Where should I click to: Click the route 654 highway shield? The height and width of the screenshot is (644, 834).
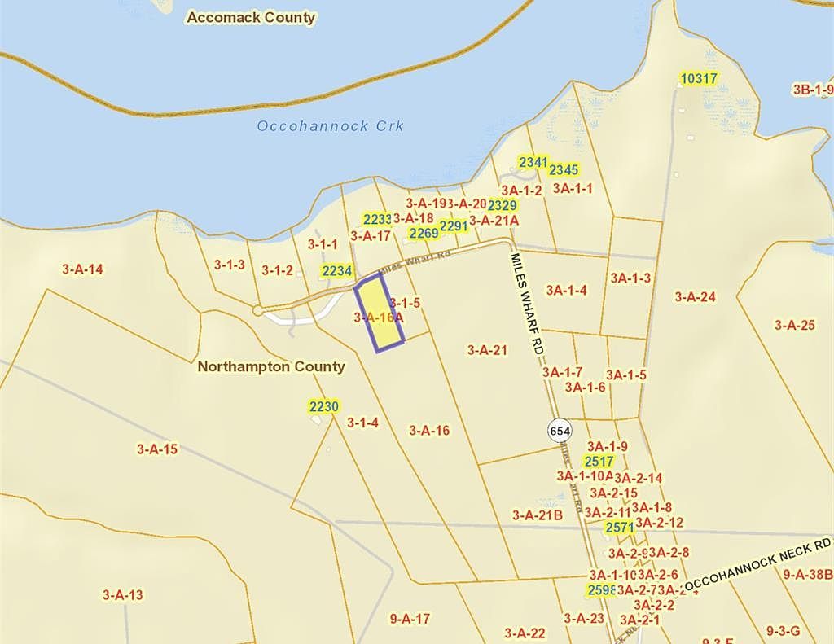[559, 430]
